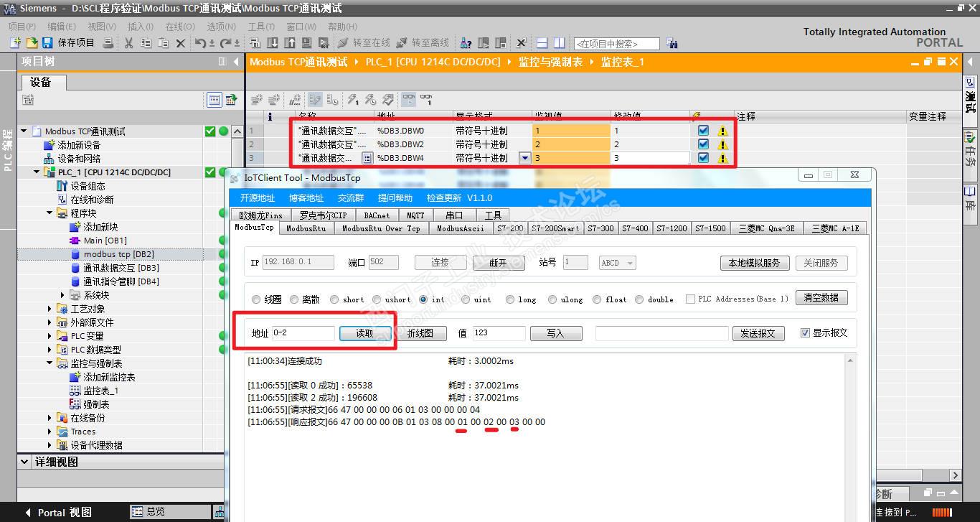This screenshot has width=980, height=522.
Task: Select the 线圈 radio button
Action: point(256,299)
